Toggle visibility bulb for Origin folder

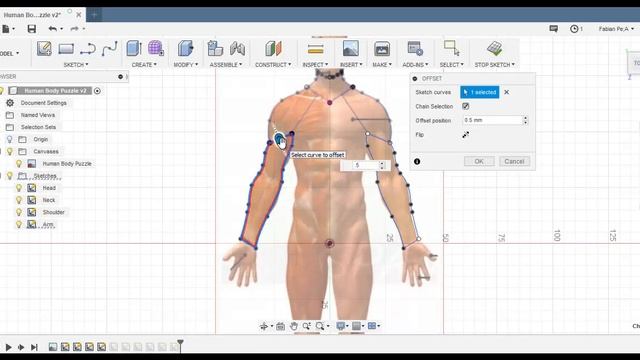10,139
